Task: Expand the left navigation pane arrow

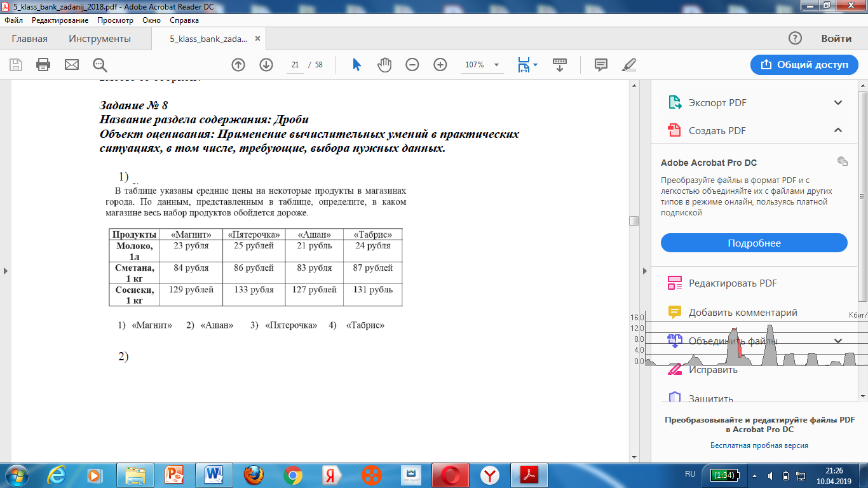Action: click(5, 271)
